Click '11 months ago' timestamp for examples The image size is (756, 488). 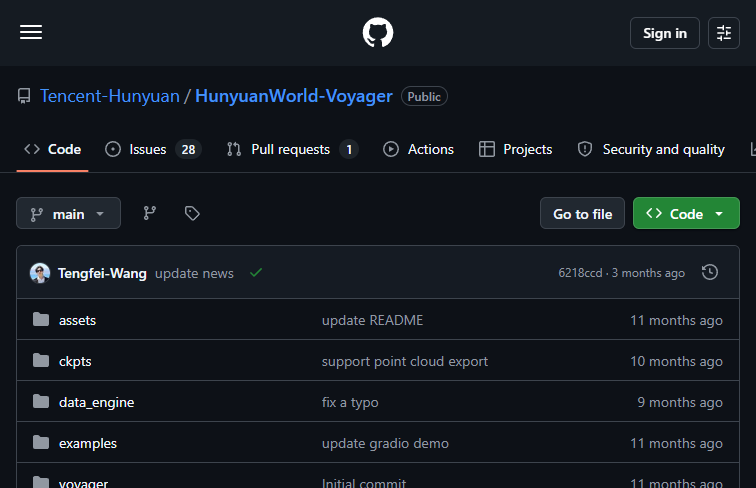coord(676,444)
